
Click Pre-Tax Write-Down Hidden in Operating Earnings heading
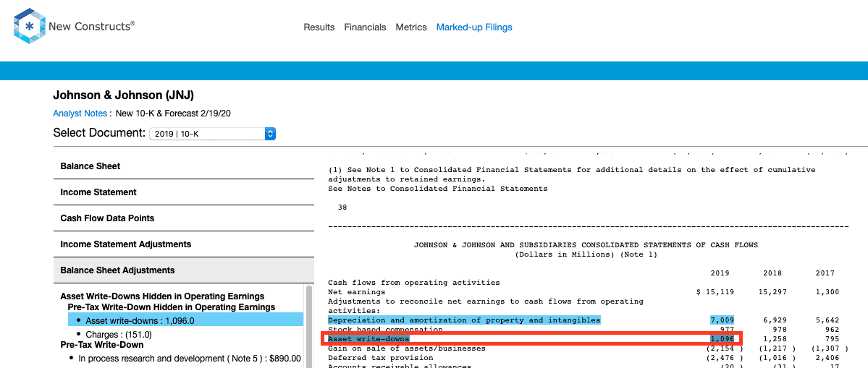pyautogui.click(x=171, y=307)
